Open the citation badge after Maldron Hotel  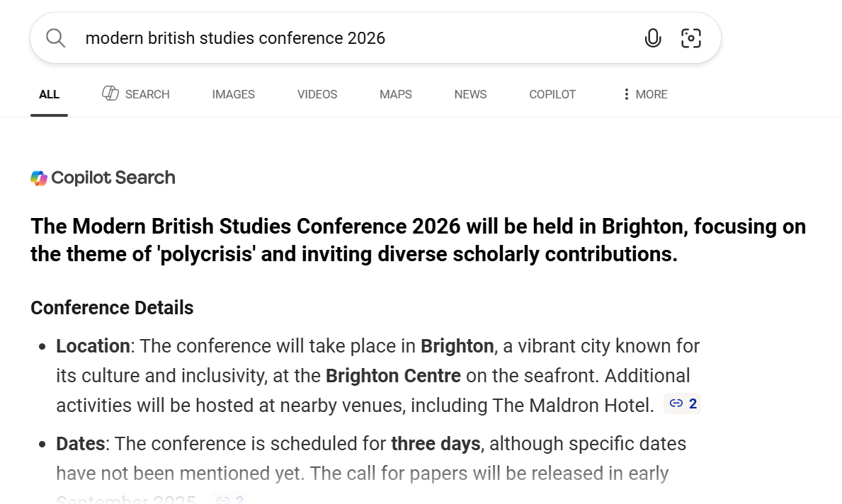[x=683, y=404]
